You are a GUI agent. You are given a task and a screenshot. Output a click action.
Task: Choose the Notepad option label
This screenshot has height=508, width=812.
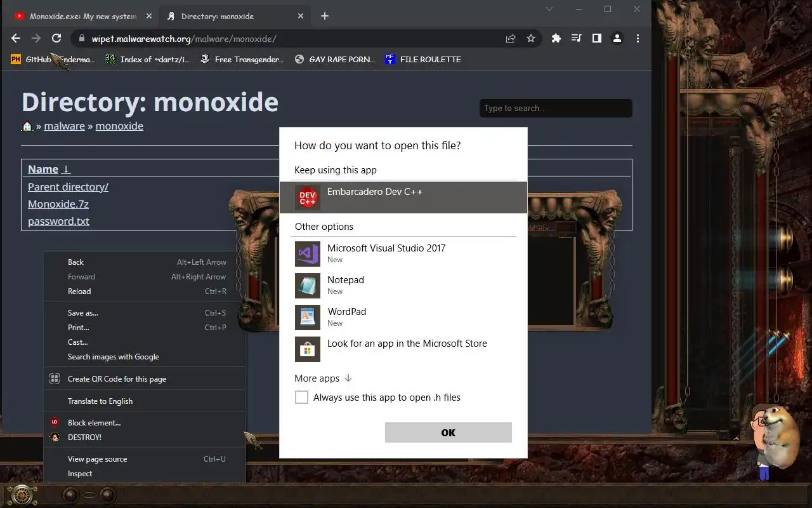click(346, 280)
